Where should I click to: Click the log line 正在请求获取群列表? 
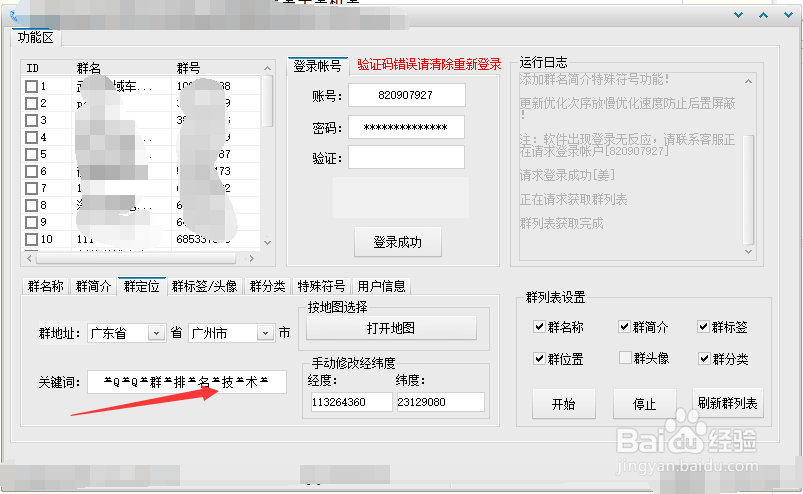click(574, 200)
